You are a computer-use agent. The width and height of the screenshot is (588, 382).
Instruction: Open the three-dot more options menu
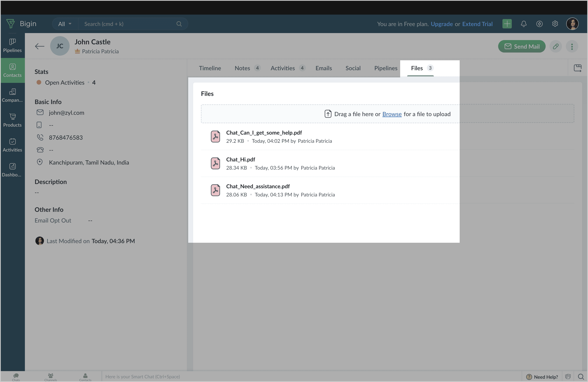[x=572, y=46]
